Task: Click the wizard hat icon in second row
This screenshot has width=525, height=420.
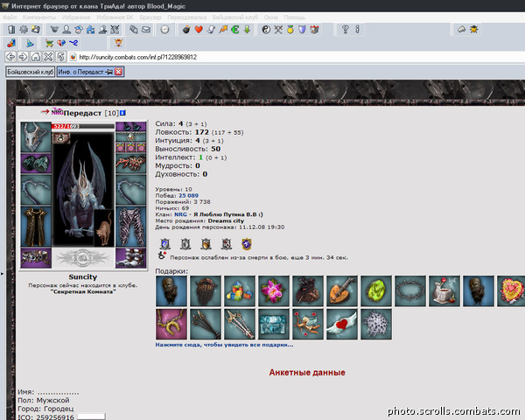Action: 30,43
